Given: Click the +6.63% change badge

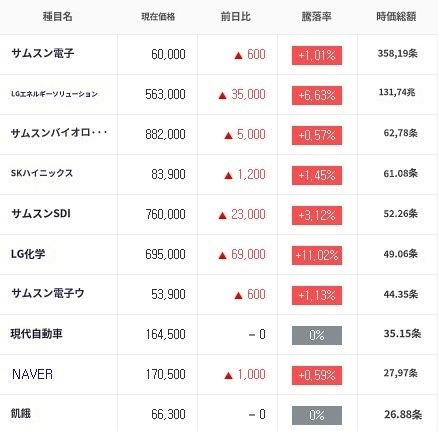Looking at the screenshot, I should 317,95.
